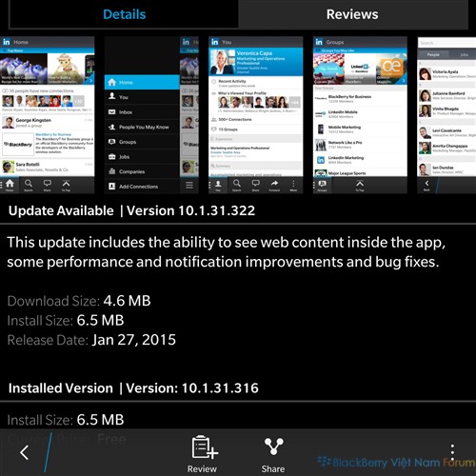The height and width of the screenshot is (476, 476).
Task: Switch to the Reviews tab
Action: pyautogui.click(x=352, y=14)
